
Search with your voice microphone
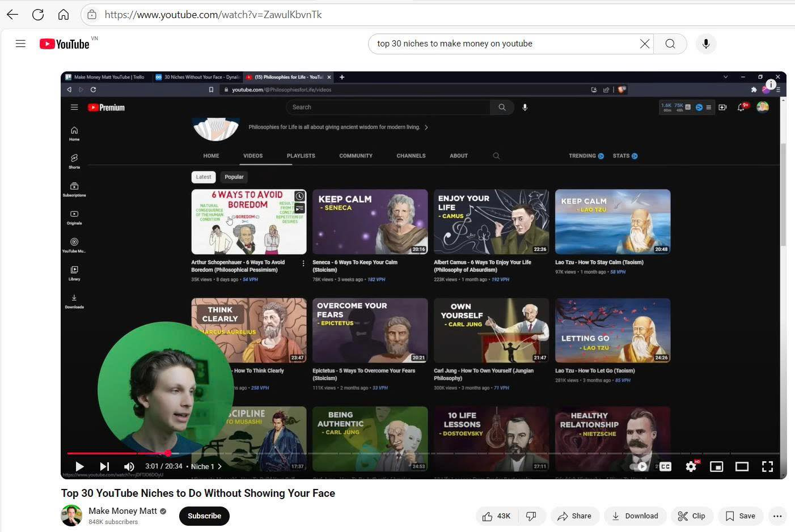[x=706, y=44]
